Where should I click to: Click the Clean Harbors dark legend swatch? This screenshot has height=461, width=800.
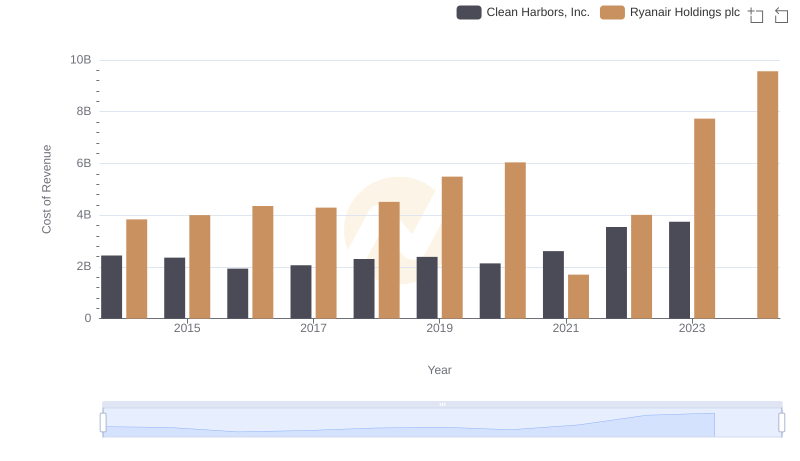[x=469, y=12]
